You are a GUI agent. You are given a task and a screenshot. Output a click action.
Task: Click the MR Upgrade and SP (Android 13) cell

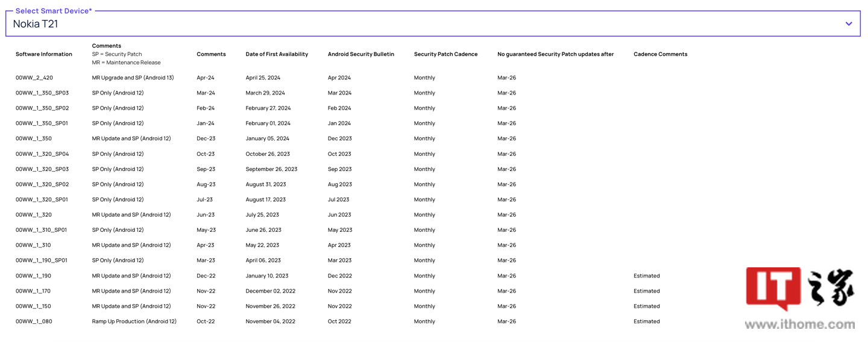(x=133, y=78)
